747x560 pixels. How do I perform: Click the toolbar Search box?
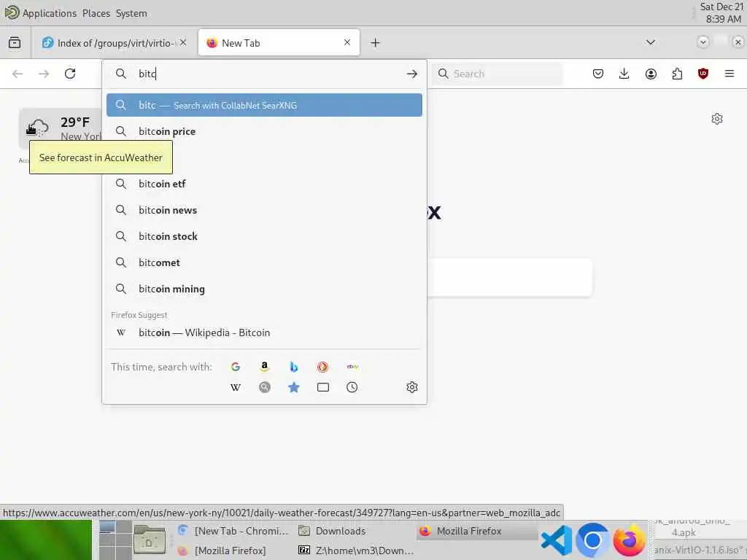(498, 74)
